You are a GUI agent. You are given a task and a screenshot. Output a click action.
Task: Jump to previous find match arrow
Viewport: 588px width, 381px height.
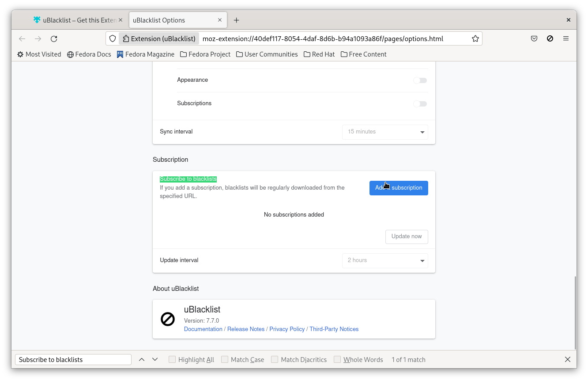tap(142, 360)
